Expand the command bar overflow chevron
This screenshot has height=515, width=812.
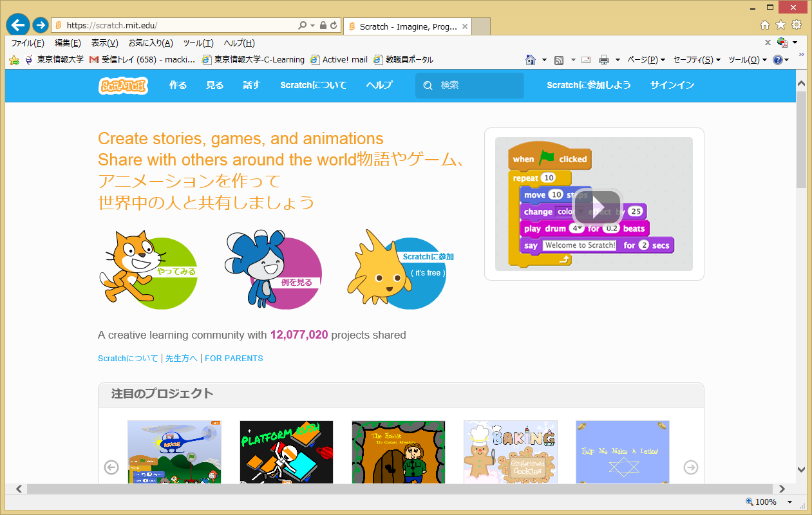(802, 56)
